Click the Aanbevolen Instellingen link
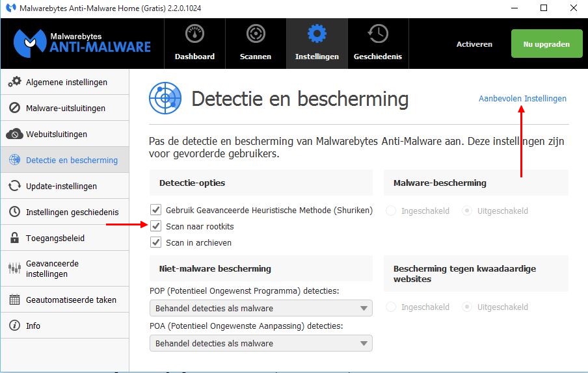Image resolution: width=588 pixels, height=373 pixels. click(x=522, y=99)
